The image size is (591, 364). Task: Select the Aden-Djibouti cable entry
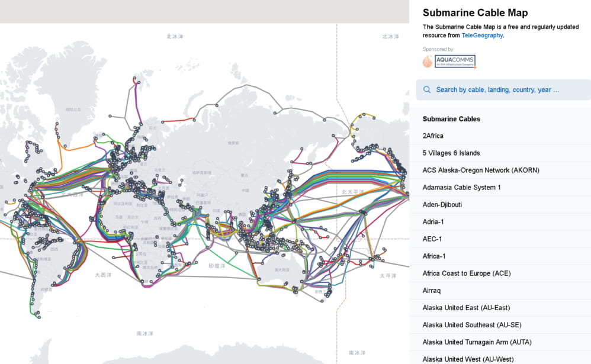500,205
